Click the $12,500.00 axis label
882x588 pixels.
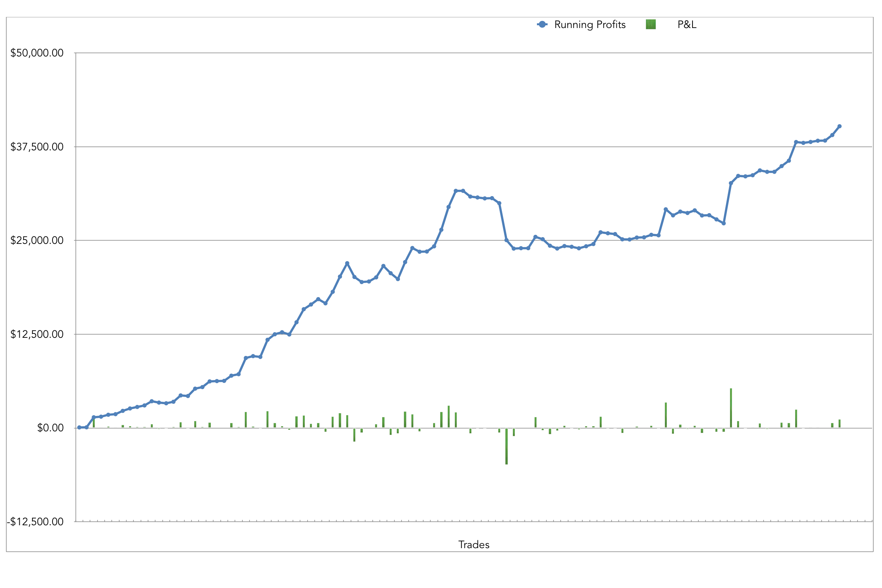(x=37, y=334)
